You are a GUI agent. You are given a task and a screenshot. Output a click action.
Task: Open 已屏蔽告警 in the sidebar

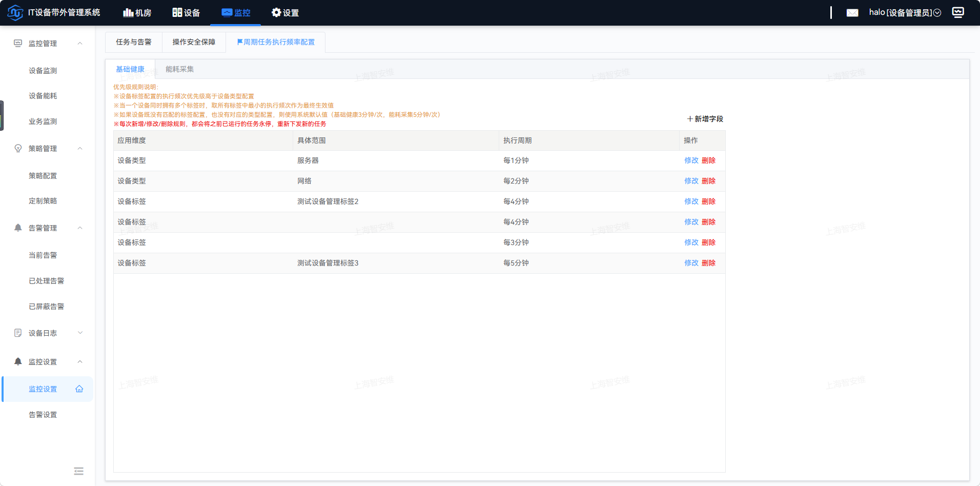click(x=48, y=307)
